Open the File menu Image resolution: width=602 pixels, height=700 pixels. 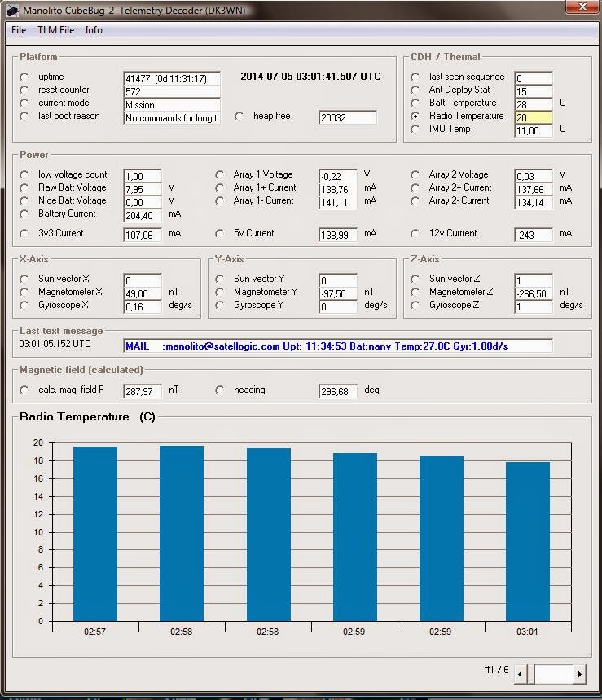pyautogui.click(x=19, y=30)
